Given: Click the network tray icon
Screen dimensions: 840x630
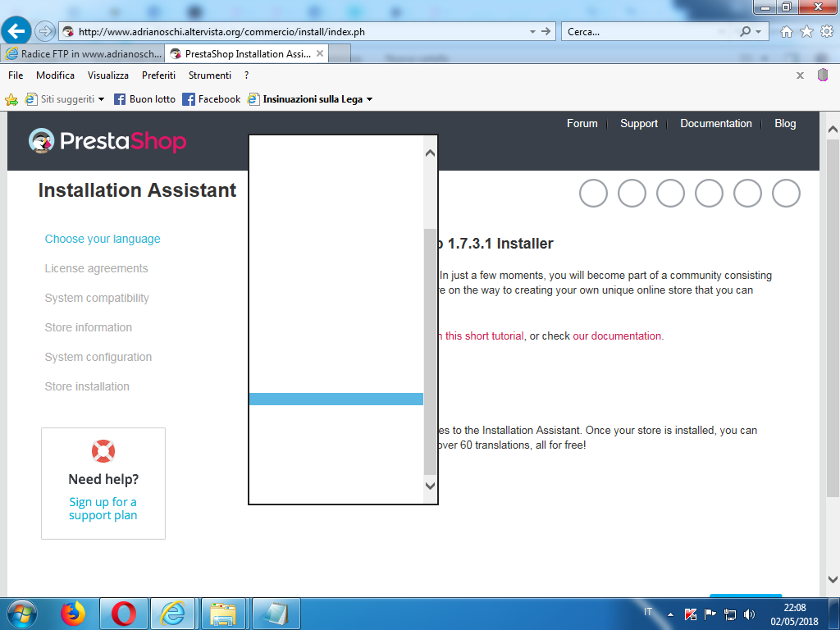Looking at the screenshot, I should (x=729, y=614).
